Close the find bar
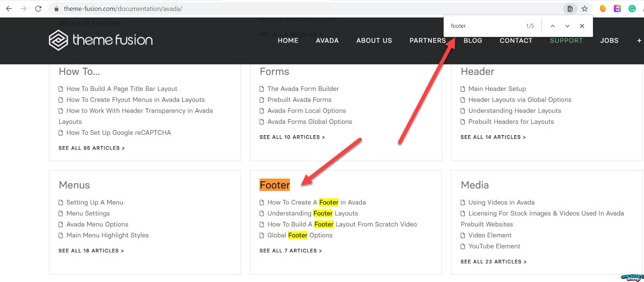 [x=582, y=26]
